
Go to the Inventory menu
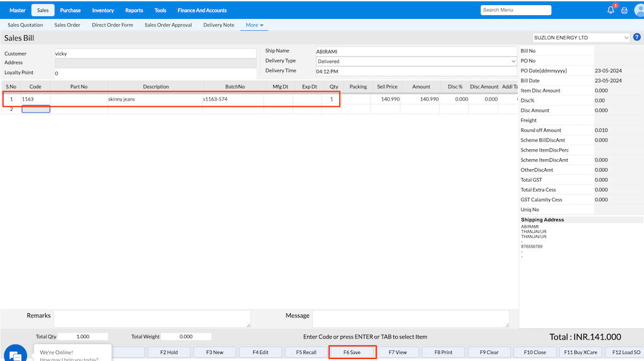pyautogui.click(x=103, y=10)
